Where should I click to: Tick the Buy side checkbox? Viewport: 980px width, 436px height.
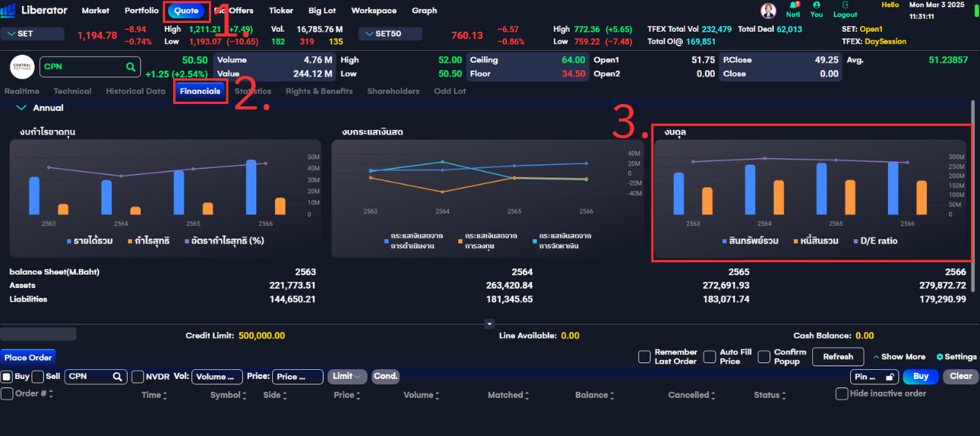tap(6, 377)
